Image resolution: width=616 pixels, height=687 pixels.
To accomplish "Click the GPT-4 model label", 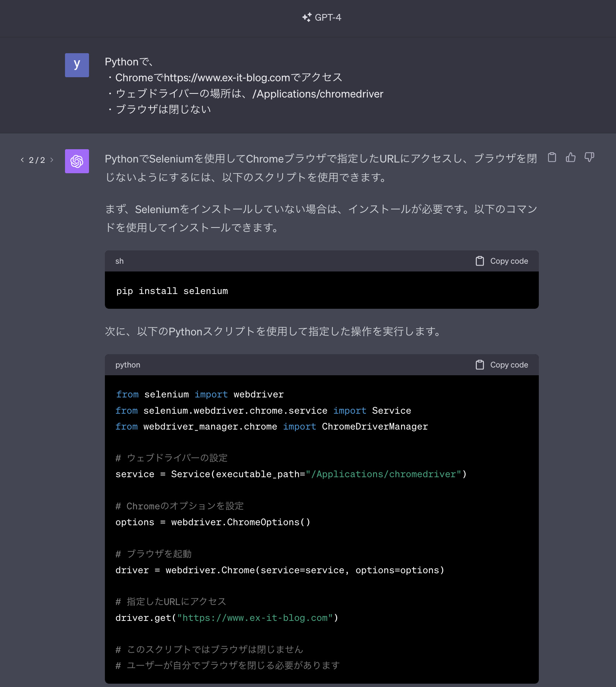I will point(328,17).
